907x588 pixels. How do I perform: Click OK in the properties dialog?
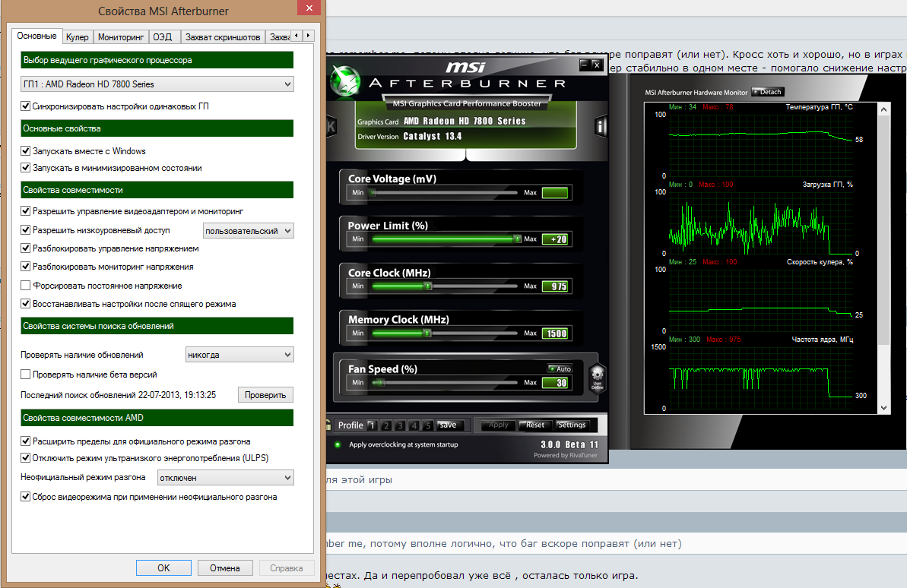pos(163,567)
